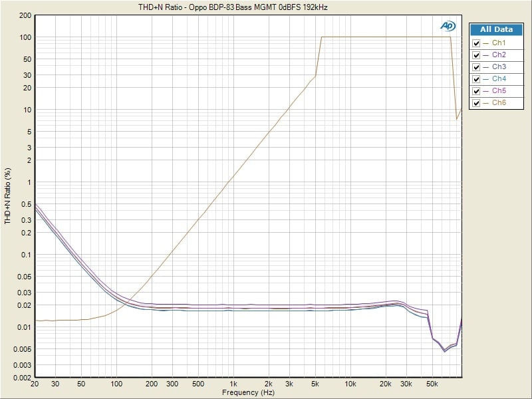
Task: Click the Ch1 text label
Action: [499, 43]
